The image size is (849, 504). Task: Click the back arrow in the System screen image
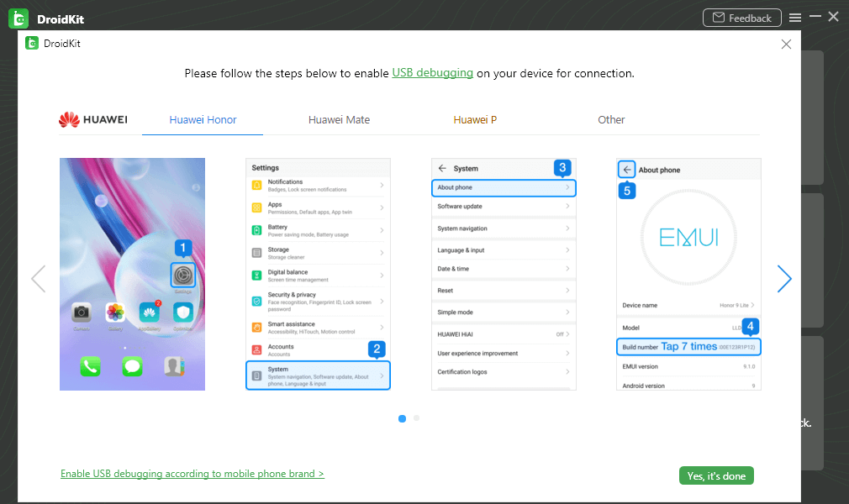click(x=442, y=168)
